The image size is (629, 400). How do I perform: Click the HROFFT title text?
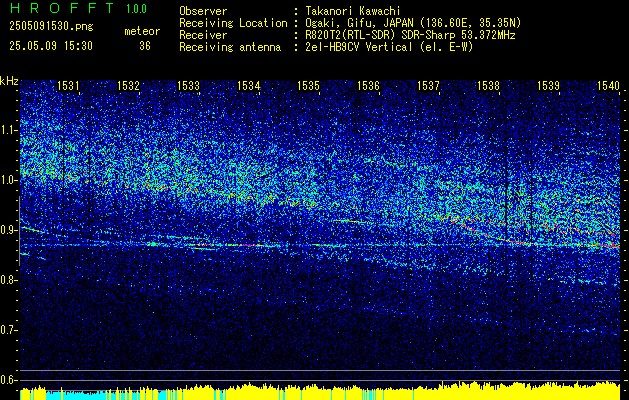pyautogui.click(x=62, y=8)
